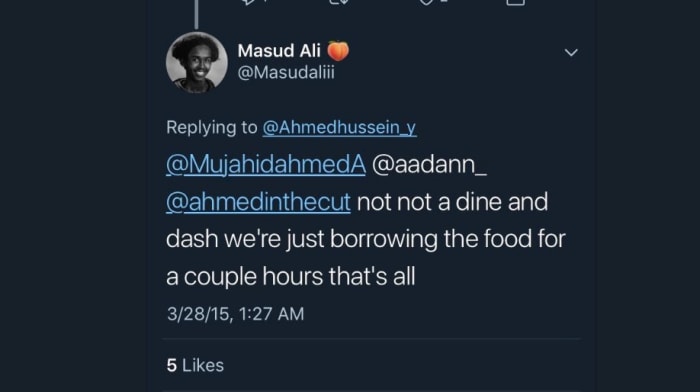Click the Masud Ali display name
This screenshot has width=700, height=392.
279,51
